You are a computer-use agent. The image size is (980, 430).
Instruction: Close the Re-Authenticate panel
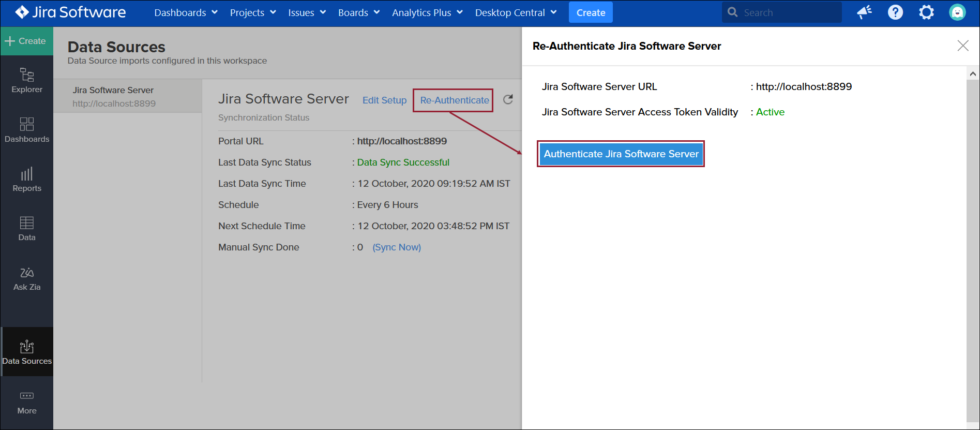(x=962, y=46)
